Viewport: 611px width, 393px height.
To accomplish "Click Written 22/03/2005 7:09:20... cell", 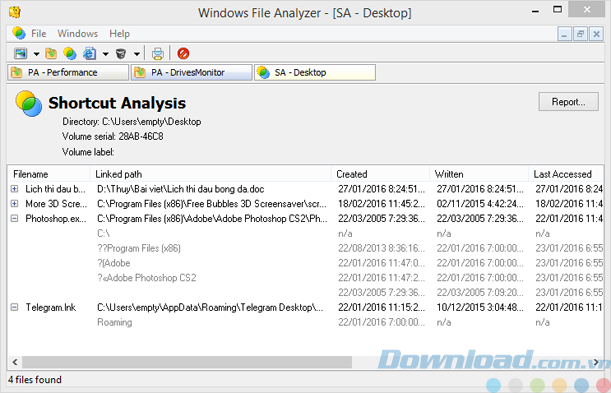I will click(x=480, y=293).
